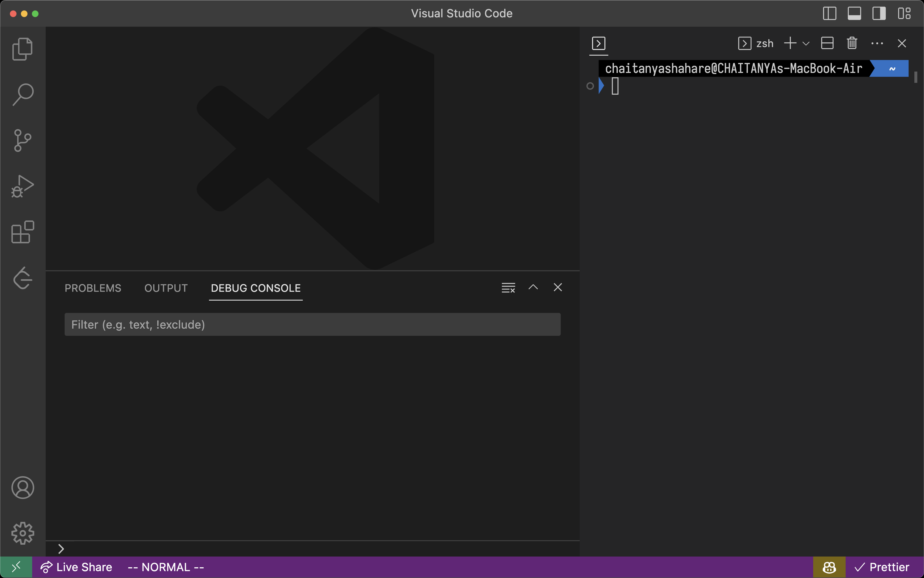The image size is (924, 578).
Task: Open the Copilot status icon
Action: click(829, 567)
